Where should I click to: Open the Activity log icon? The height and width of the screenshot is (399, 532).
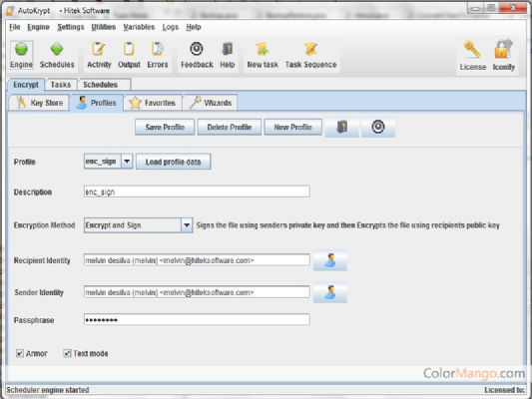tap(99, 55)
